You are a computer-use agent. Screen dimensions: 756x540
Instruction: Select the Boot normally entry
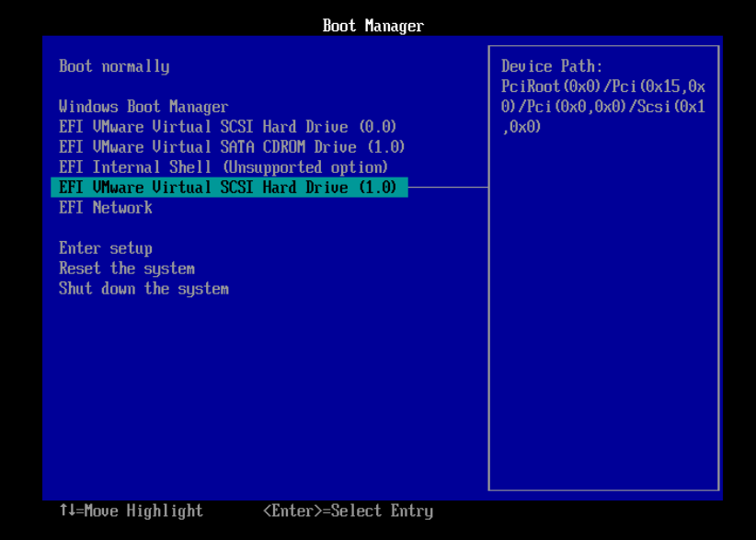(114, 66)
